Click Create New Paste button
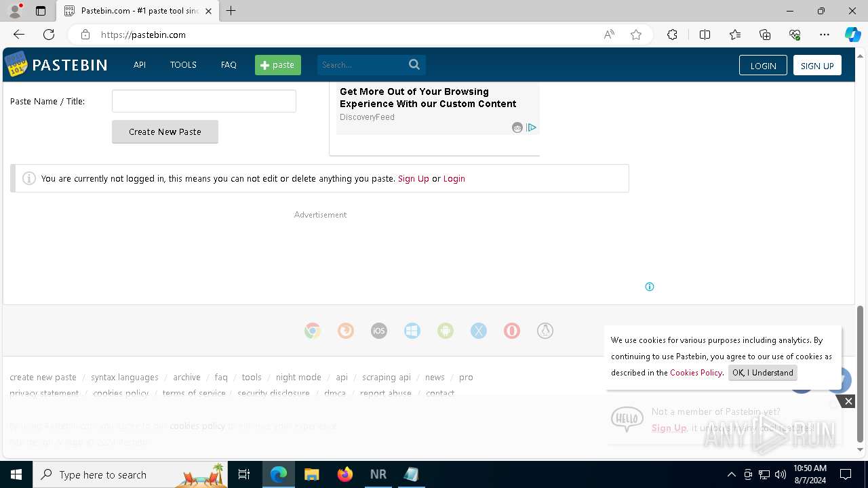This screenshot has width=868, height=488. click(x=165, y=131)
